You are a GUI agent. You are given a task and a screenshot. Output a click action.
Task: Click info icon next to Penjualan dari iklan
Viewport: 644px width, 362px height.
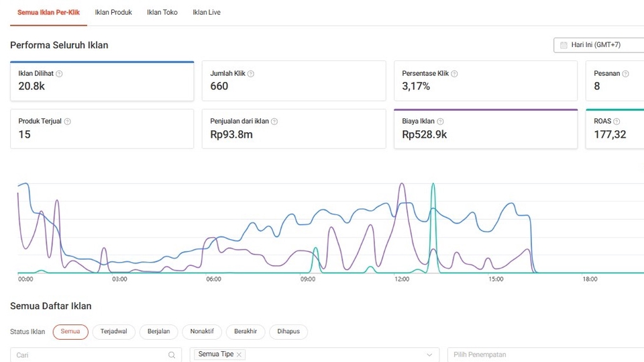[274, 122]
